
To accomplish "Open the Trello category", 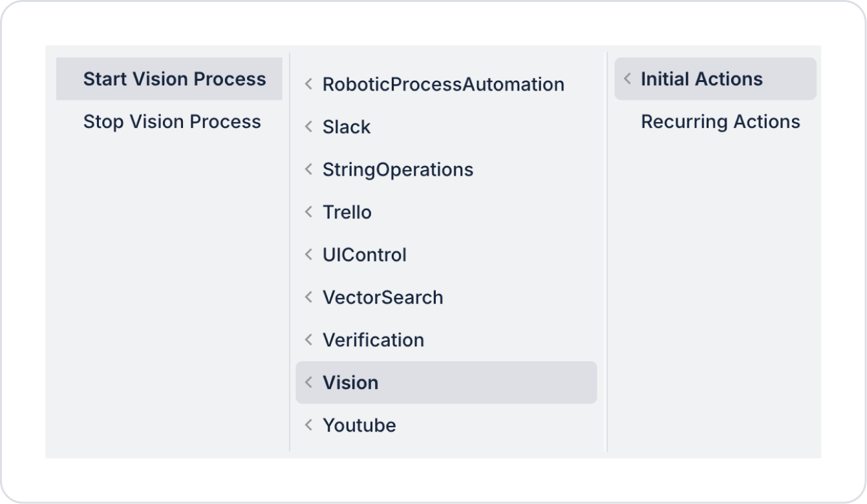I will (x=347, y=212).
